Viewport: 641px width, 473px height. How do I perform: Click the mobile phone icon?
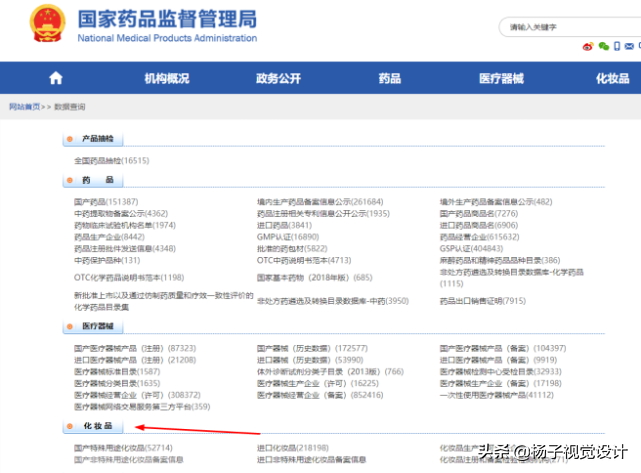click(617, 46)
